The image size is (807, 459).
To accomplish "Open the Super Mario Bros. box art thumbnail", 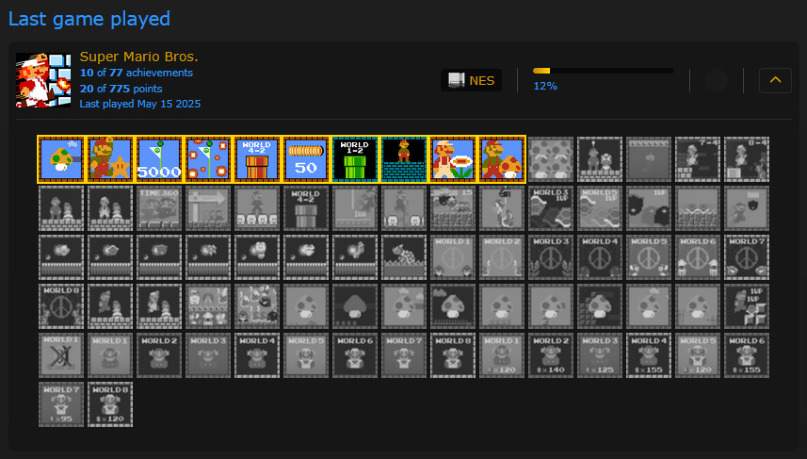I will [x=44, y=80].
